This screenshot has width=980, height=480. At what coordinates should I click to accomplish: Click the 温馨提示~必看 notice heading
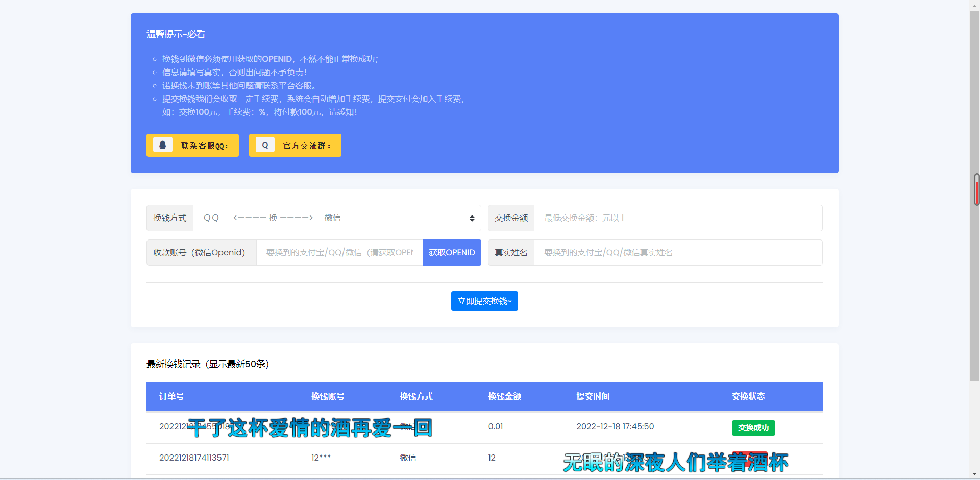click(x=175, y=34)
